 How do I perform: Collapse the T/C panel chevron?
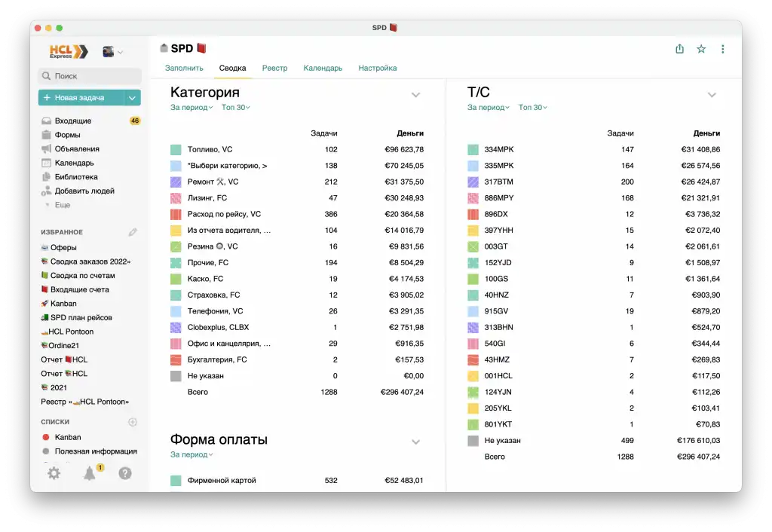[712, 94]
